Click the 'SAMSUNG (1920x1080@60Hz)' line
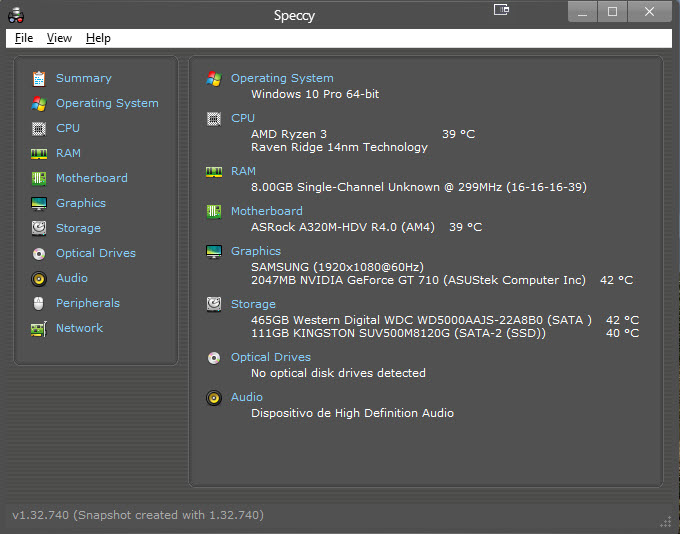 click(337, 267)
